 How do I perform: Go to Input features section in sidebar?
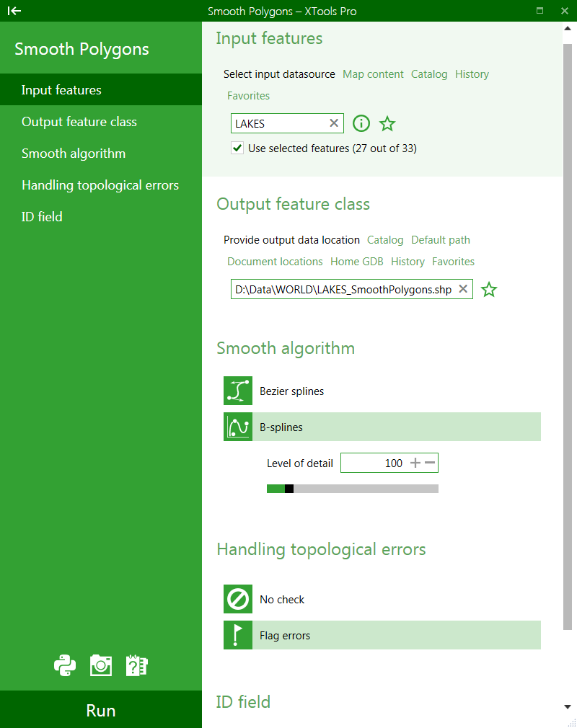(101, 89)
